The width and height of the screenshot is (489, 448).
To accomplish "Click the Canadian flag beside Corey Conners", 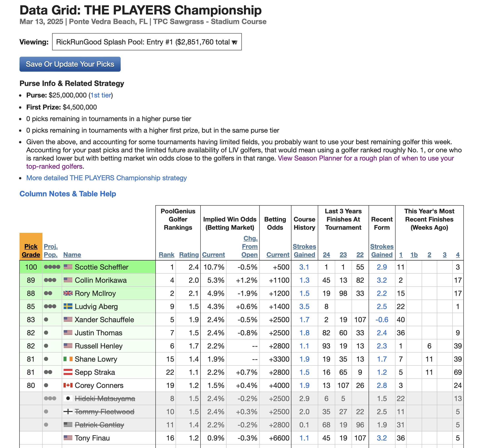I will click(x=68, y=385).
